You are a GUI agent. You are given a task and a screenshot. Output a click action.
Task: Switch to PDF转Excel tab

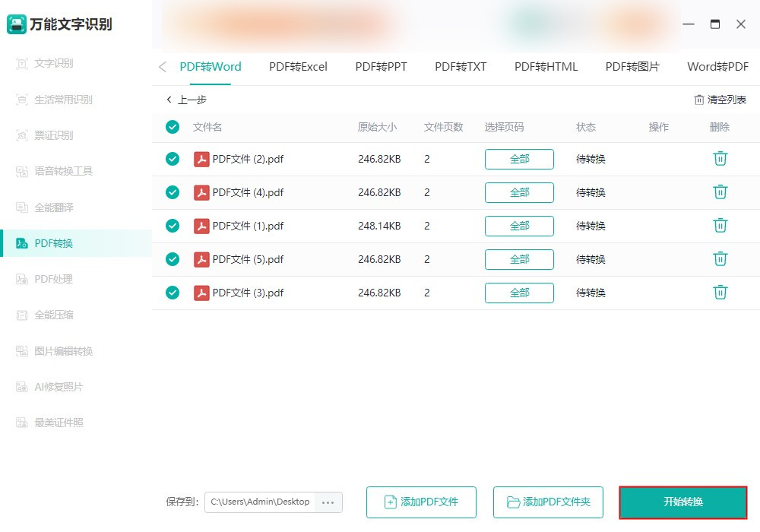pyautogui.click(x=298, y=67)
